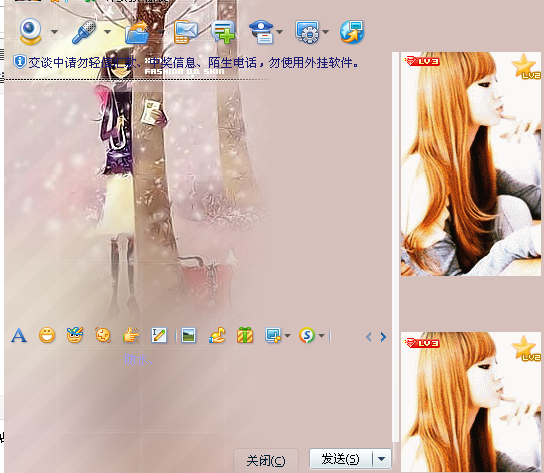Screen dimensions: 544x473
Task: Show more toolbar items with right chevron
Action: (x=383, y=337)
